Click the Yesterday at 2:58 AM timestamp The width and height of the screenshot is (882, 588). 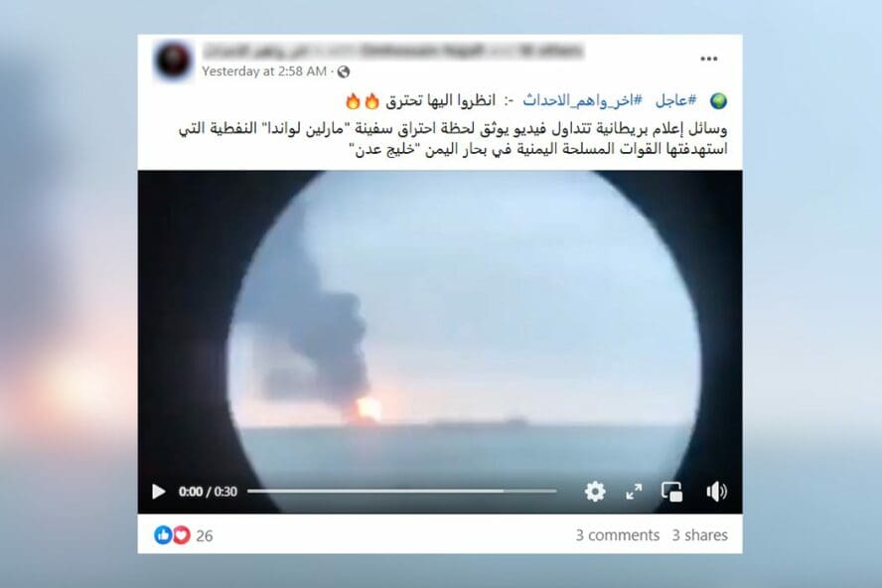pos(264,72)
